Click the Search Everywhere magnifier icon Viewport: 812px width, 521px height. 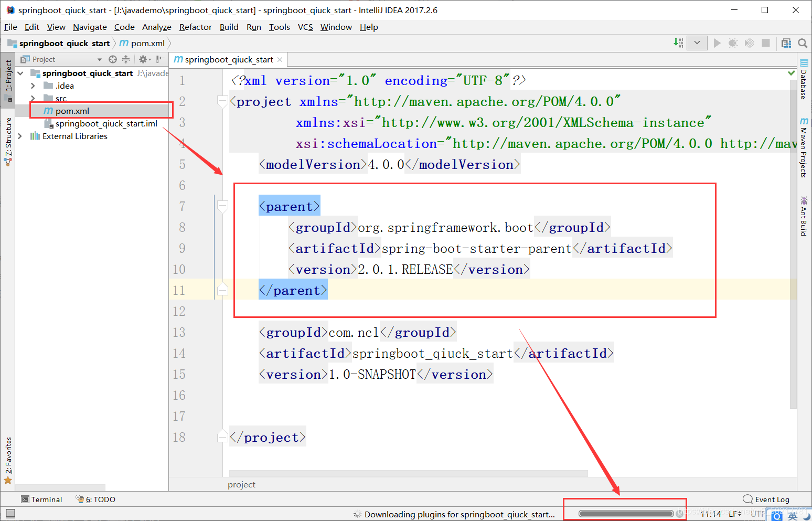click(x=803, y=43)
